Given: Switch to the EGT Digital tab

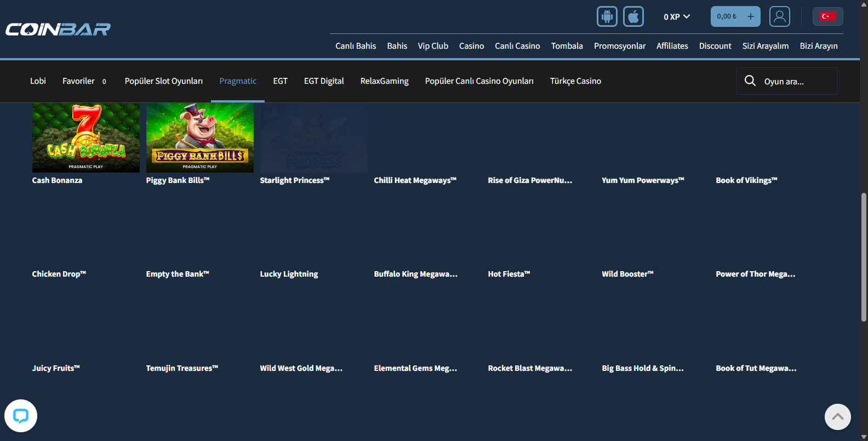Looking at the screenshot, I should pos(324,81).
